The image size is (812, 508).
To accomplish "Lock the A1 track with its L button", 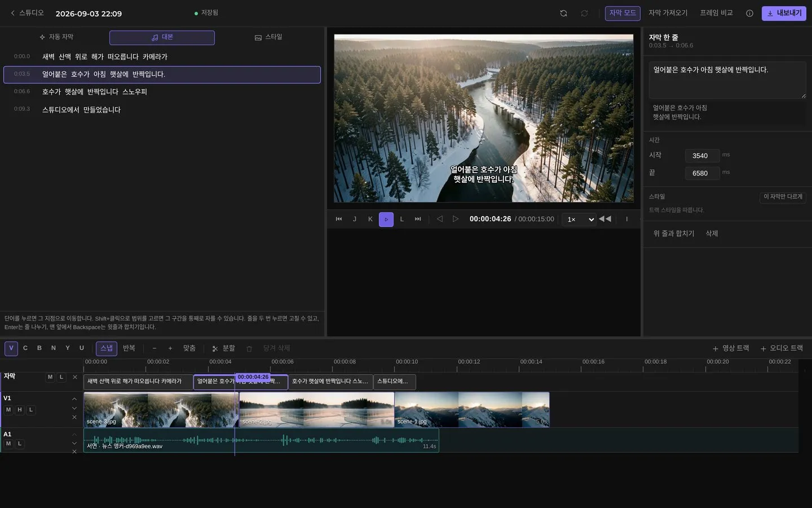I will coord(20,444).
